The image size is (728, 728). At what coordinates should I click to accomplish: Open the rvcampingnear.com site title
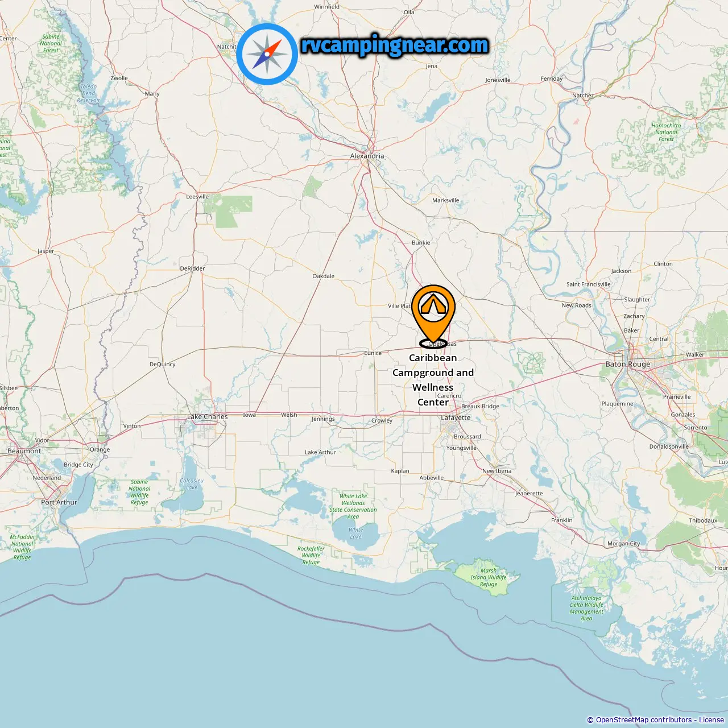click(x=395, y=45)
